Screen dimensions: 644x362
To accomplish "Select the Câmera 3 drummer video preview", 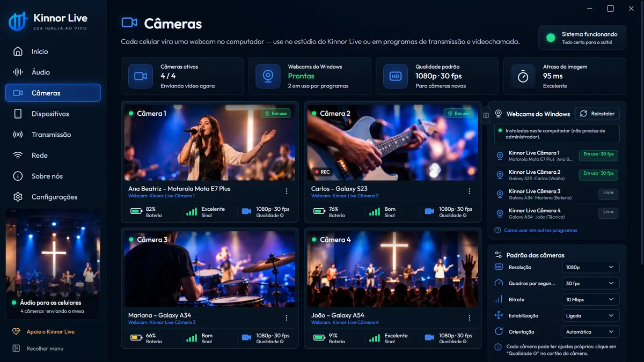I will pyautogui.click(x=210, y=269).
